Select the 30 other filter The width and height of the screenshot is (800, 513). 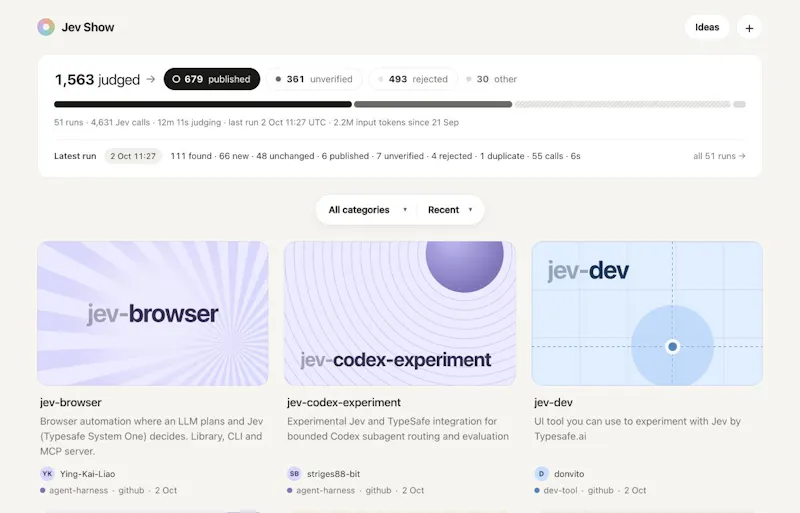(491, 79)
